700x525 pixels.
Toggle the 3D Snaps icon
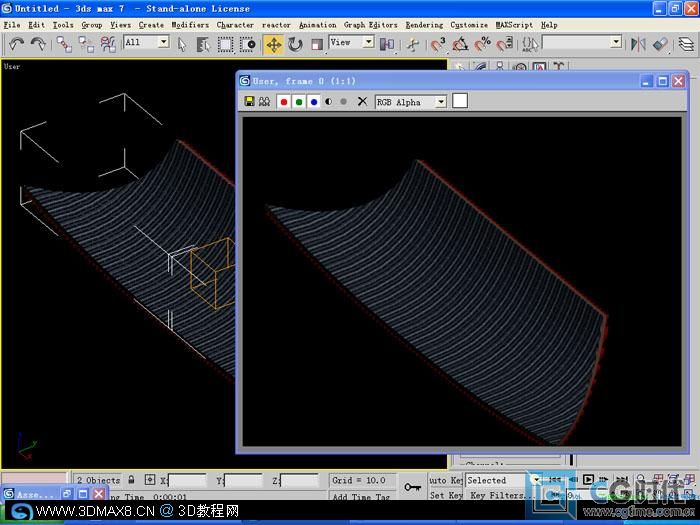coord(438,44)
